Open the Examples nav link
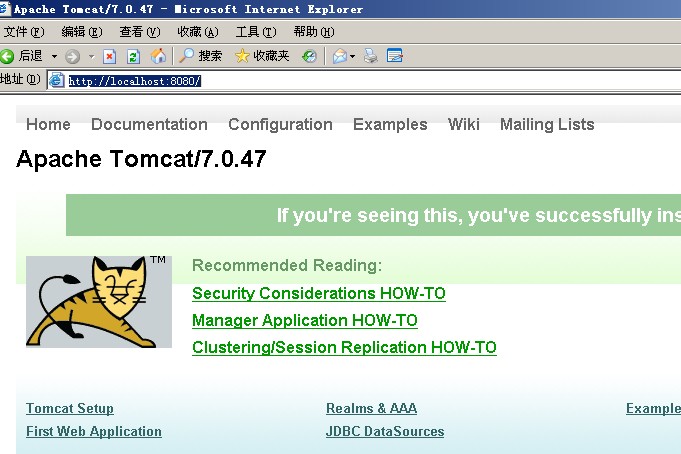This screenshot has height=454, width=681. (390, 124)
